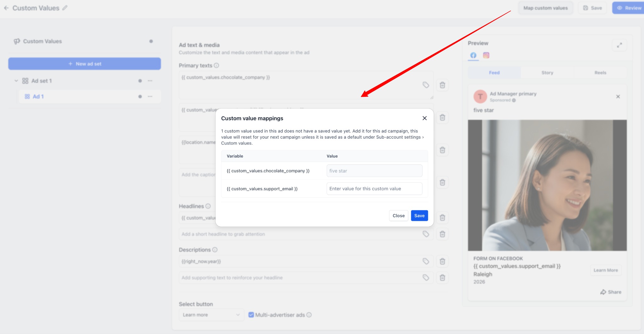
Task: Open Ad set 1 more options menu
Action: 150,81
